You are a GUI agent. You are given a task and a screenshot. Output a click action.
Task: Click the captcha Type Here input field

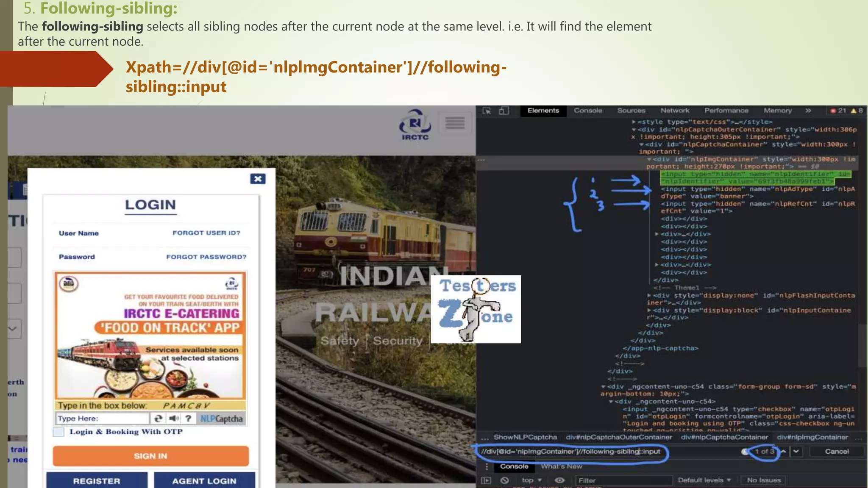point(102,419)
